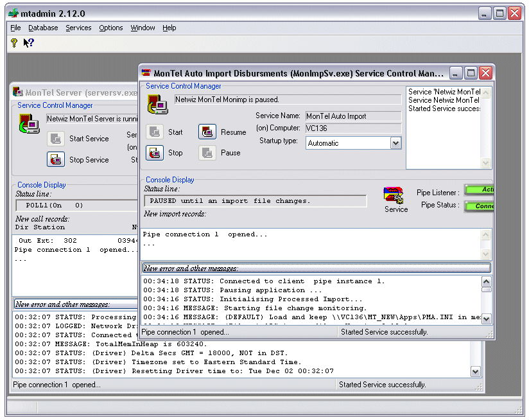Open the Window menu

[x=143, y=28]
